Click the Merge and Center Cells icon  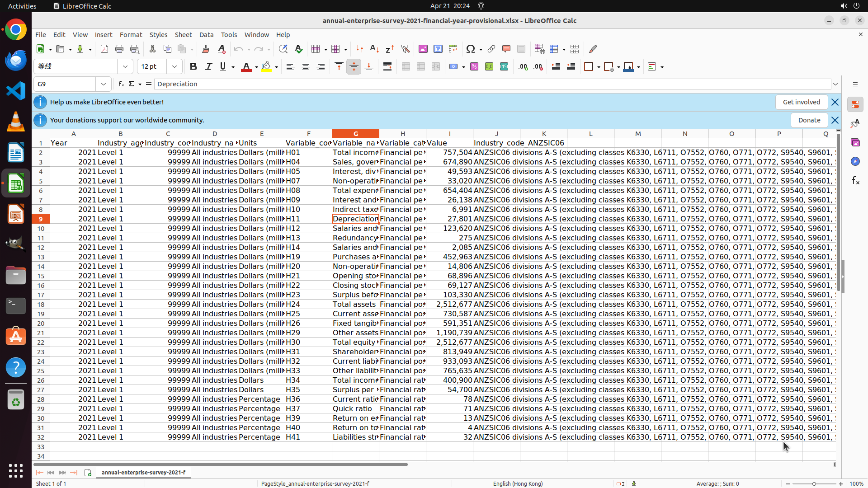[406, 67]
